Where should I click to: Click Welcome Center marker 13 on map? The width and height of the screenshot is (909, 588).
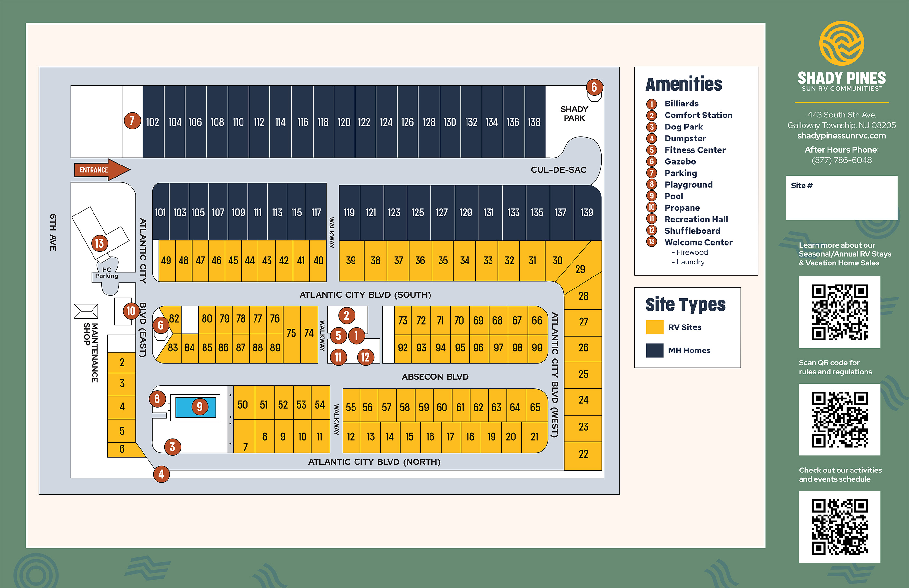[x=100, y=243]
